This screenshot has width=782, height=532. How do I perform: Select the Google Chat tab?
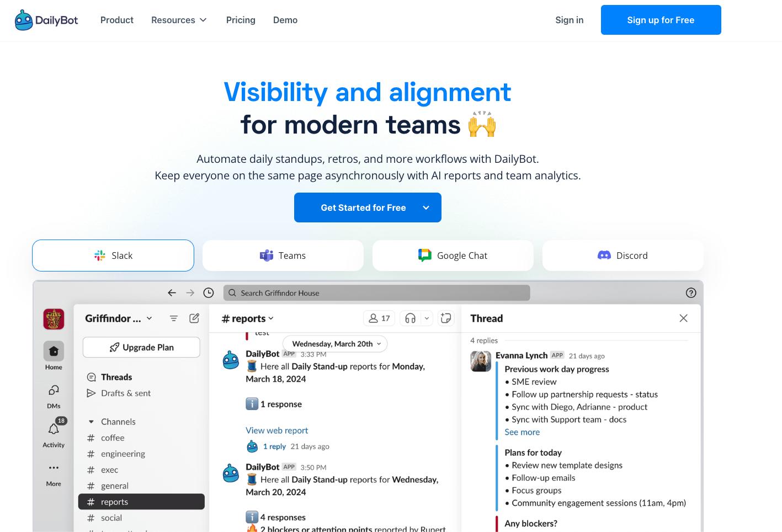pyautogui.click(x=453, y=256)
